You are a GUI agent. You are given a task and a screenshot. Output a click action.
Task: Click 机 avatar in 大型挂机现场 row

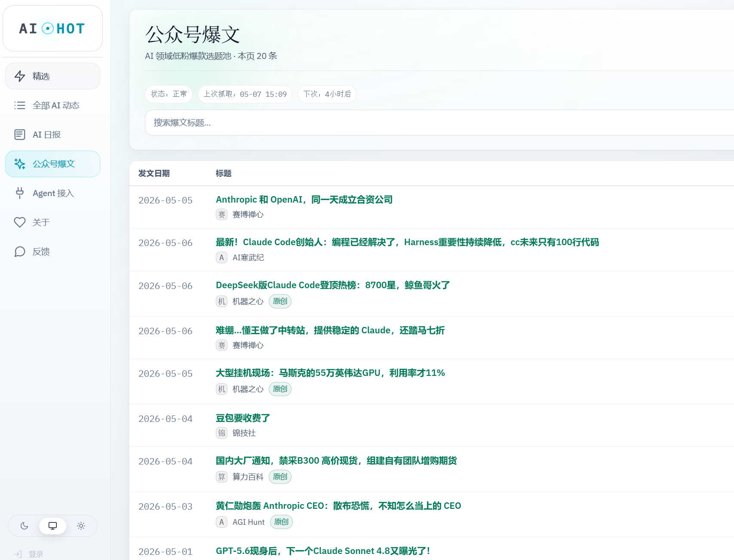pos(221,389)
